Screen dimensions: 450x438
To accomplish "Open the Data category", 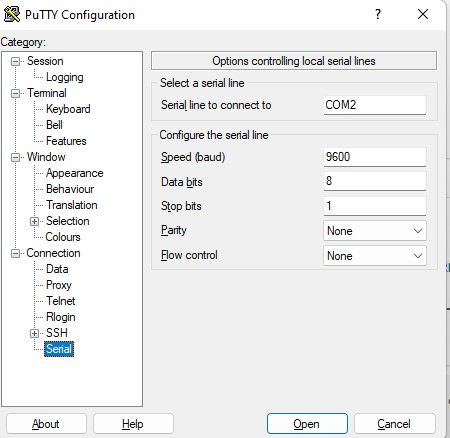I will [57, 269].
